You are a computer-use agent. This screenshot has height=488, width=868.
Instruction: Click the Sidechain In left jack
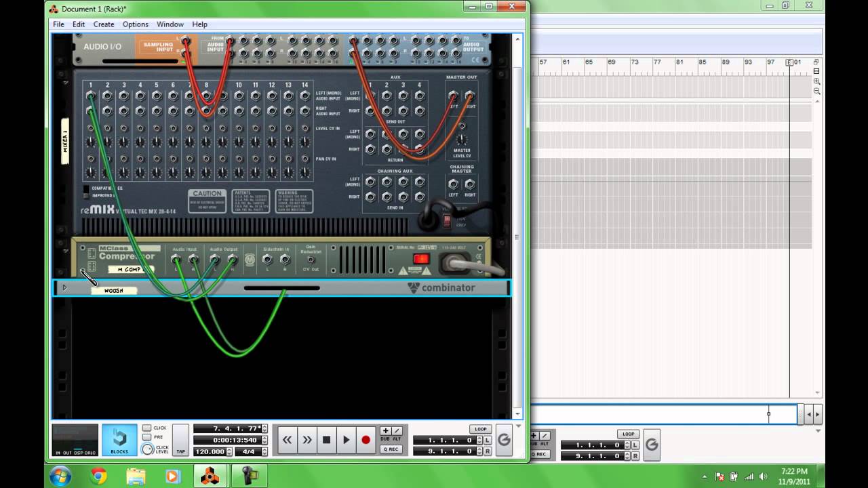[x=268, y=260]
